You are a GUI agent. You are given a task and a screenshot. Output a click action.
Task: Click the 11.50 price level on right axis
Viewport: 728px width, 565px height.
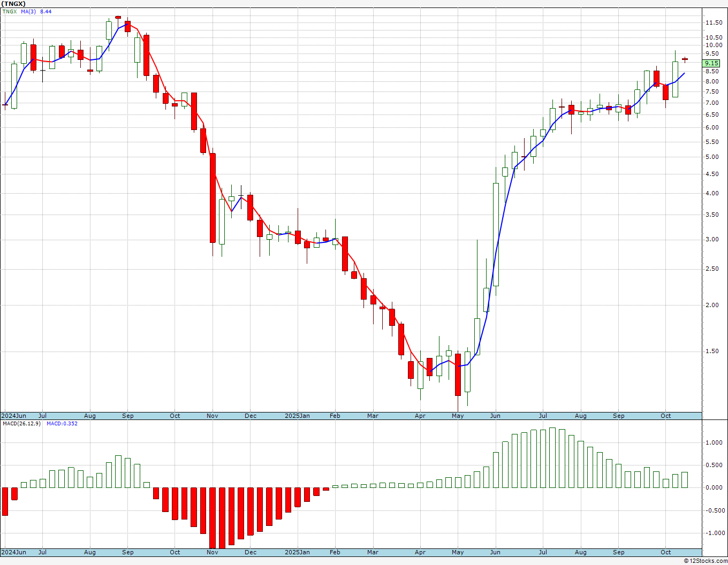[714, 22]
